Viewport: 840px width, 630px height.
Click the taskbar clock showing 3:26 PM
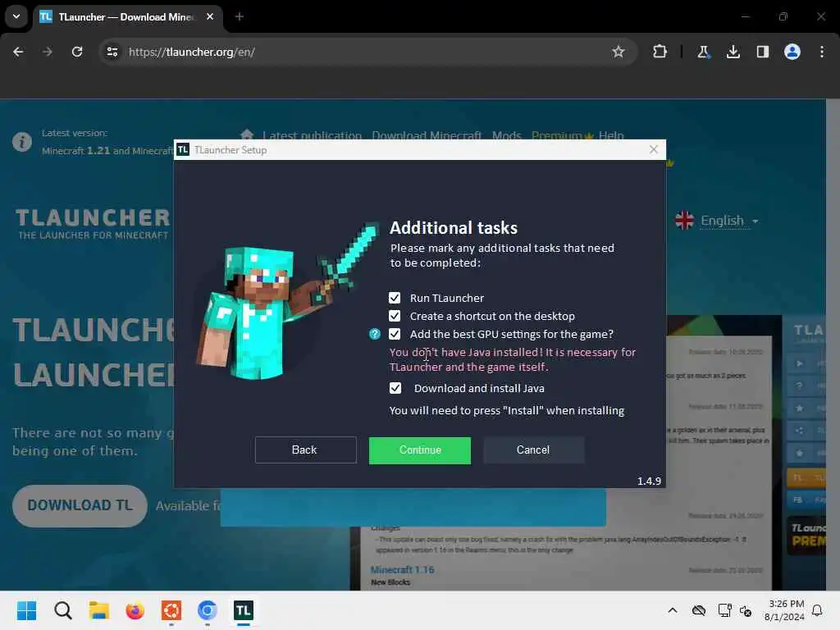pyautogui.click(x=785, y=610)
